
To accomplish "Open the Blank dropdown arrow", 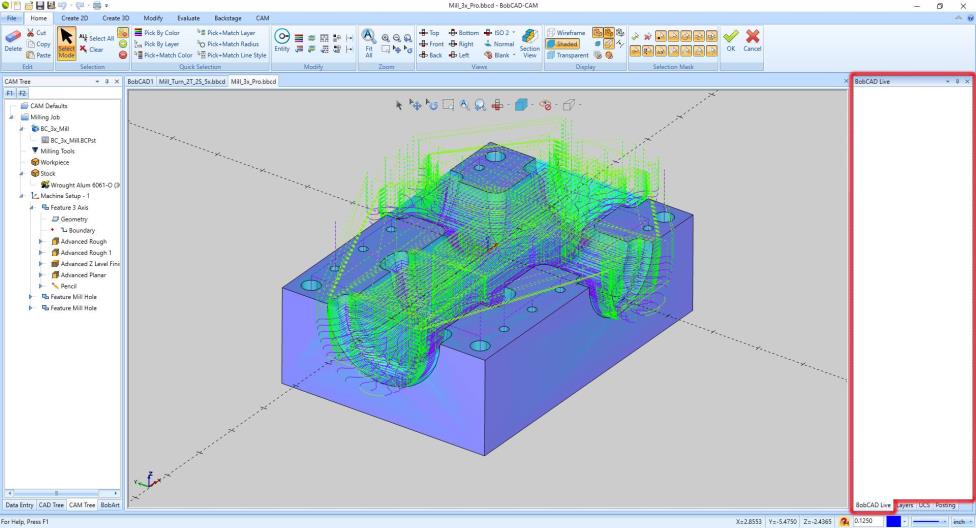I will [514, 55].
